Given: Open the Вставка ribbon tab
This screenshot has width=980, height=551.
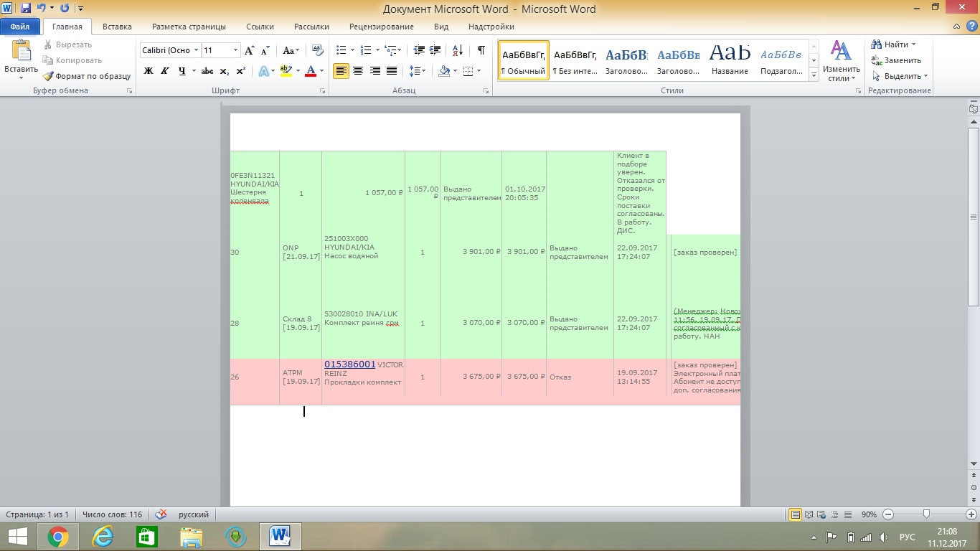Looking at the screenshot, I should (x=117, y=27).
